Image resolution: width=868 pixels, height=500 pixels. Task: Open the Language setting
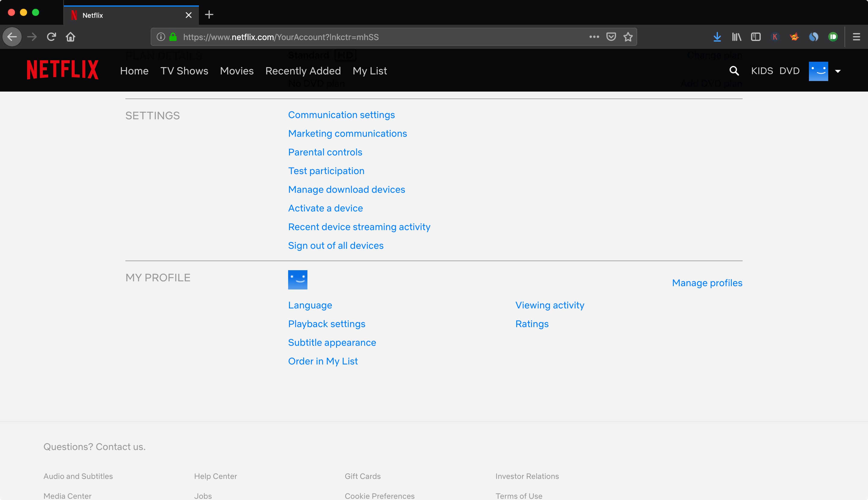(x=310, y=305)
